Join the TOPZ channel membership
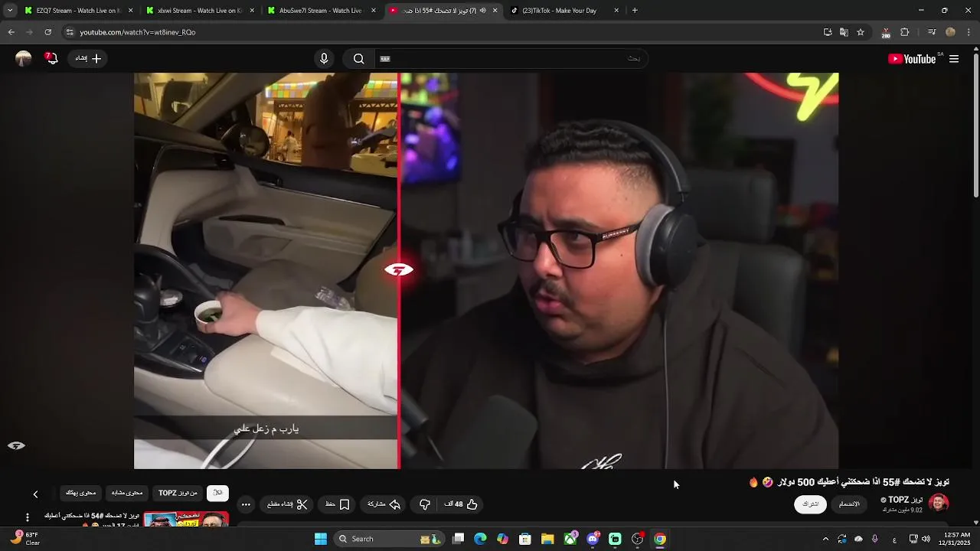The image size is (980, 551). coord(849,504)
